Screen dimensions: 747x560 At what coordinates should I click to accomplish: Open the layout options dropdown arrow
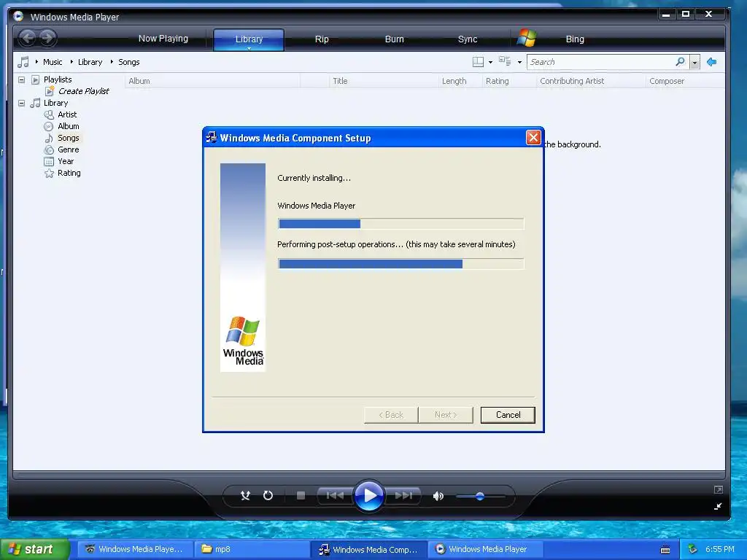[x=490, y=63]
